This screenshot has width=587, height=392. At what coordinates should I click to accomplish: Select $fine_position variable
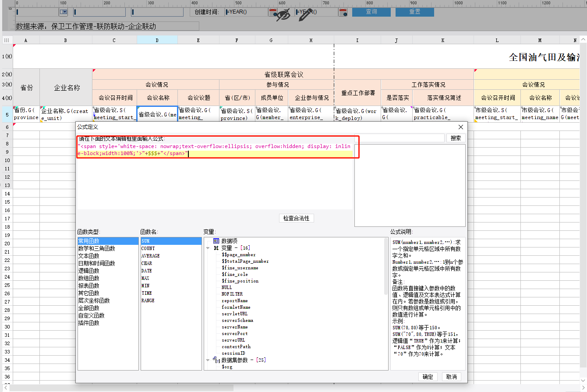pyautogui.click(x=240, y=281)
